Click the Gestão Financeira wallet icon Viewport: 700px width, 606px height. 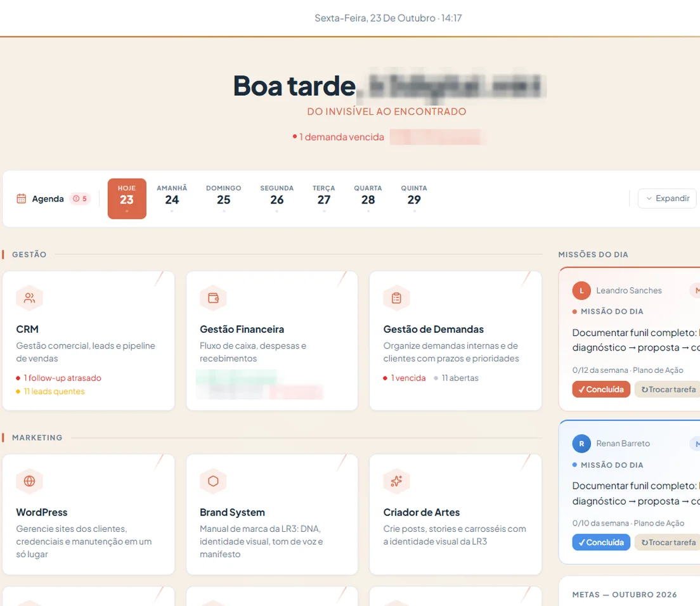tap(214, 298)
